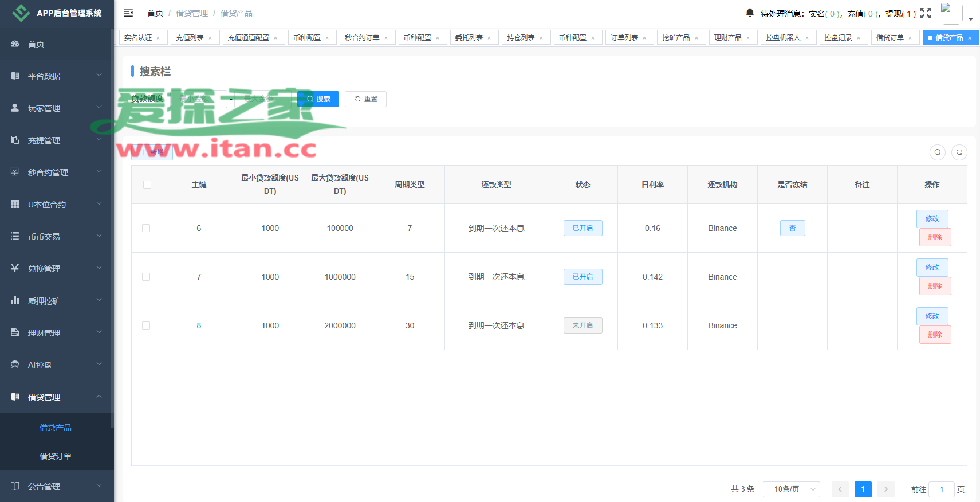
Task: Collapse the sidebar with the hamburger icon
Action: pyautogui.click(x=128, y=13)
